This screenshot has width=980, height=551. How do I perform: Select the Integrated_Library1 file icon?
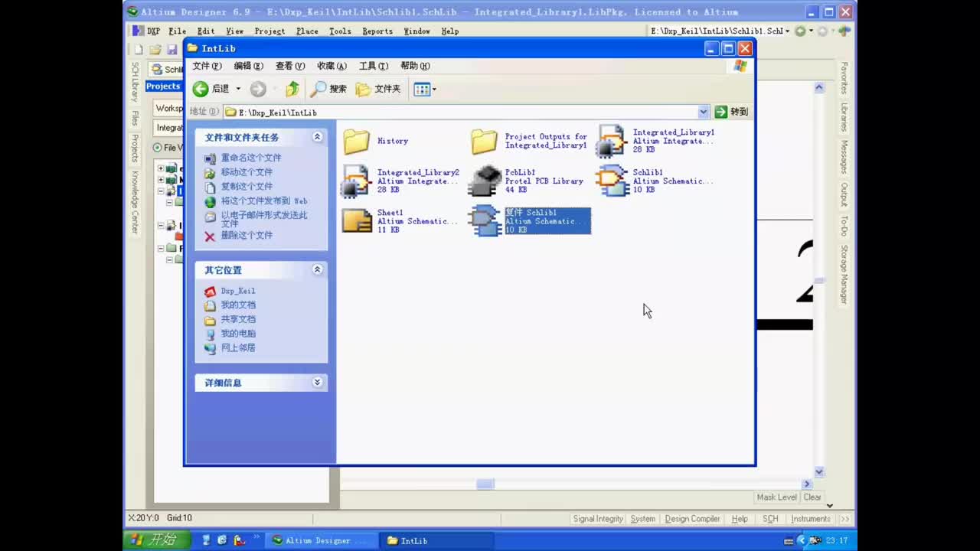point(612,142)
